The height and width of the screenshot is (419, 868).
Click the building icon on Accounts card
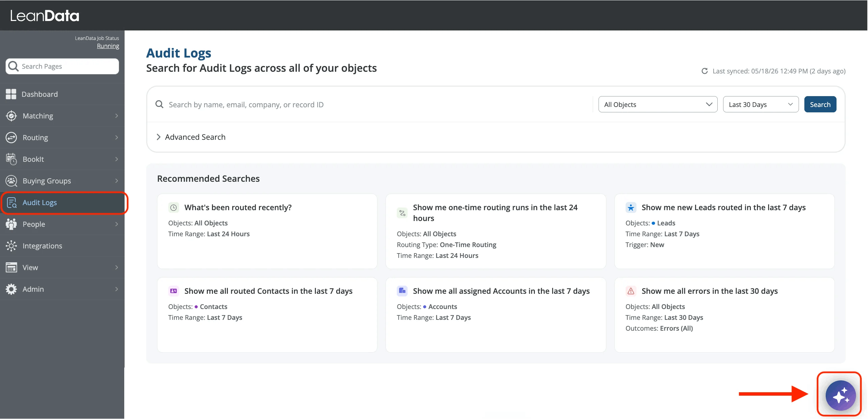(x=402, y=291)
